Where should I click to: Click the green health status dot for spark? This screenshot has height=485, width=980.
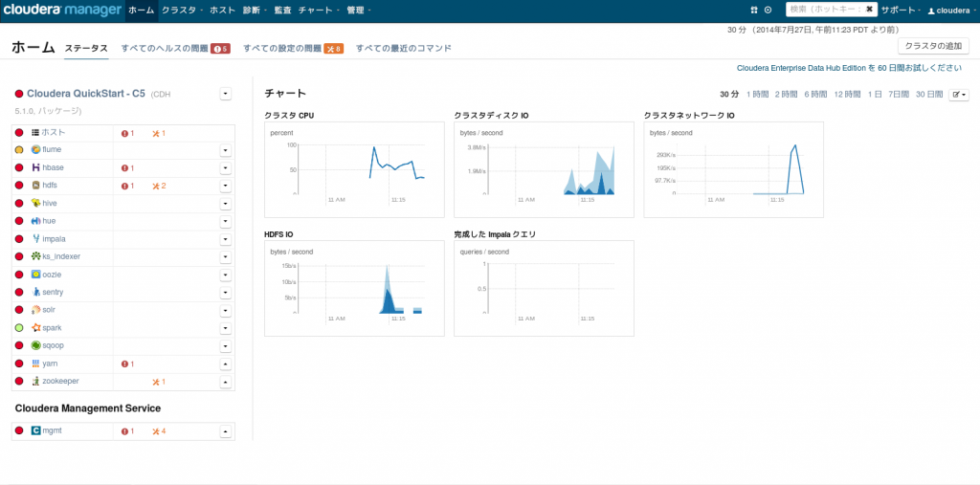click(19, 327)
